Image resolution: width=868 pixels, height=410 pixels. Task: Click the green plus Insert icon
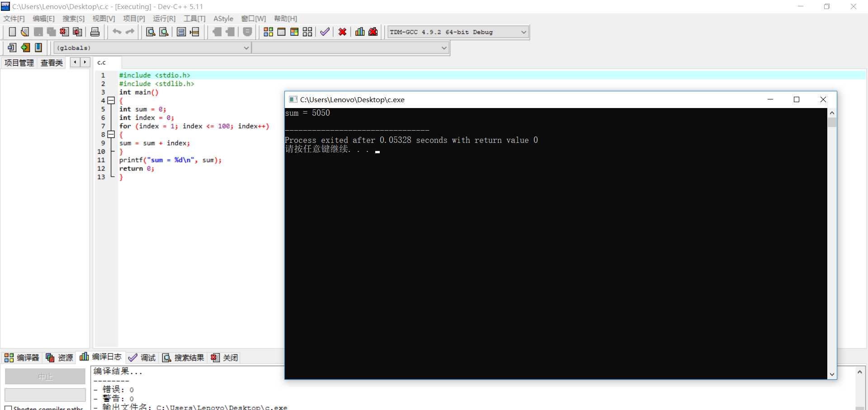[25, 47]
